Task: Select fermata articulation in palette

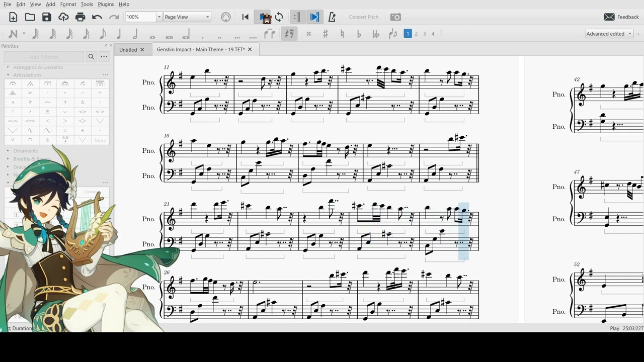Action: click(13, 83)
